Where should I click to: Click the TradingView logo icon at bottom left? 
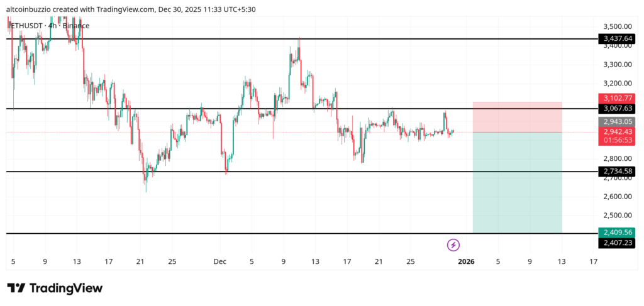click(x=16, y=288)
